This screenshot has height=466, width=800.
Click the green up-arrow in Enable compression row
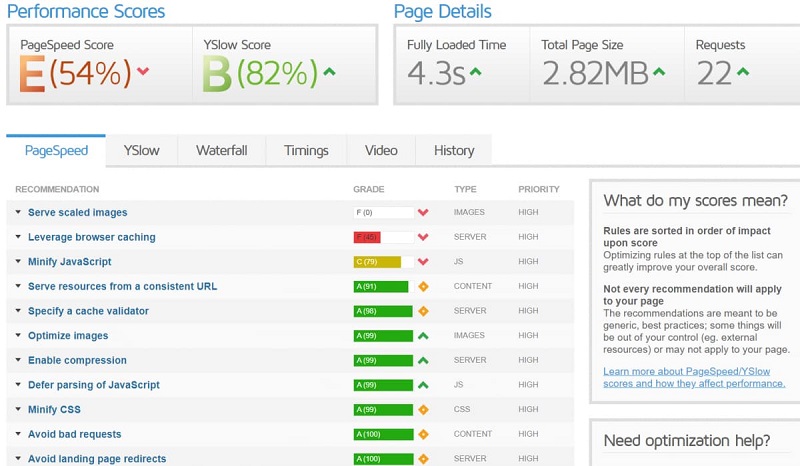tap(423, 360)
